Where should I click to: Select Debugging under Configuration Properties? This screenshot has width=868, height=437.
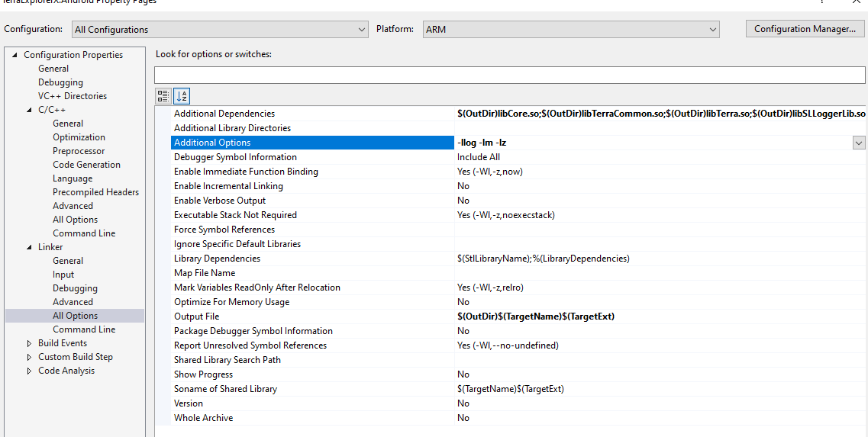[x=60, y=82]
